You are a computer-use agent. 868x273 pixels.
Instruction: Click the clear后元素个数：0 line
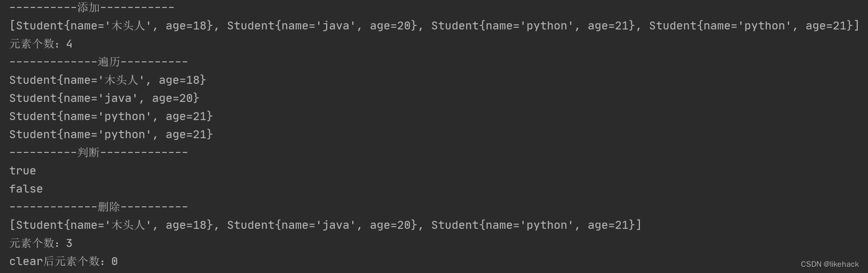coord(64,261)
